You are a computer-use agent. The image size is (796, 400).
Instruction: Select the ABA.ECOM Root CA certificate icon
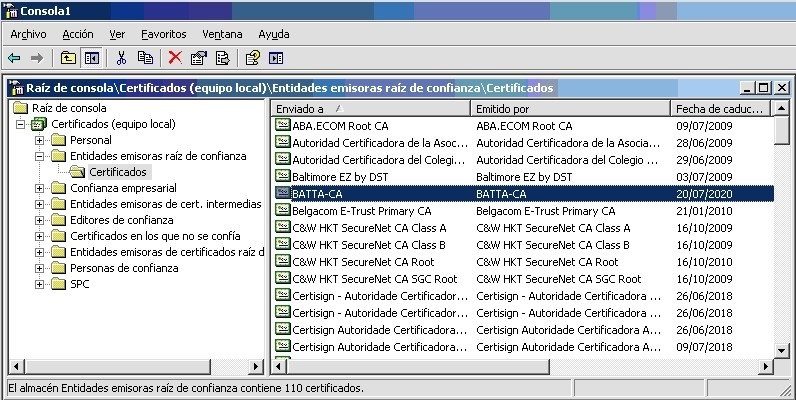coord(282,125)
